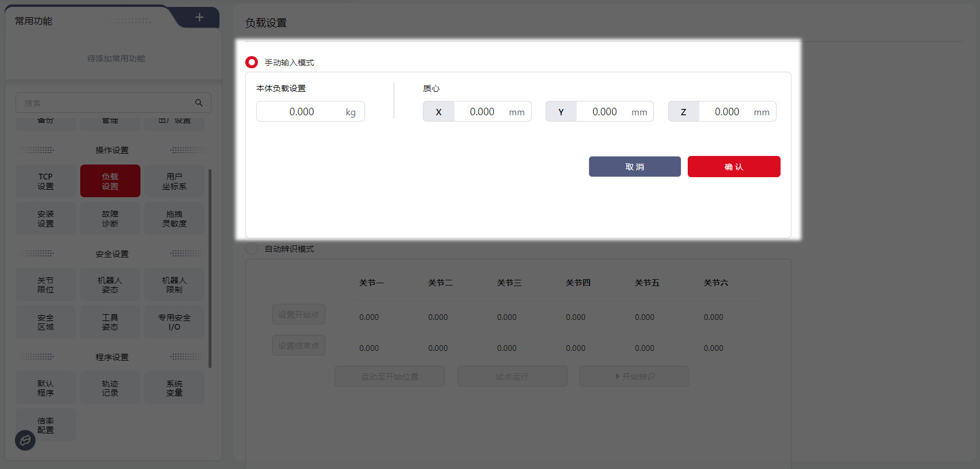Click the round link icon at bottom left
The height and width of the screenshot is (469, 980).
pyautogui.click(x=25, y=440)
